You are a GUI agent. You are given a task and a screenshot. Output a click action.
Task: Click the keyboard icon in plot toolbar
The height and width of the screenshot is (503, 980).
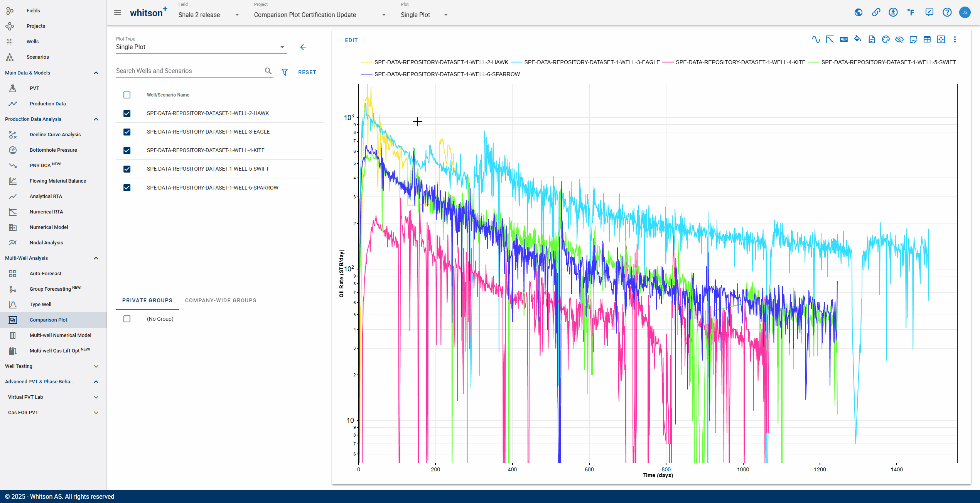click(844, 39)
